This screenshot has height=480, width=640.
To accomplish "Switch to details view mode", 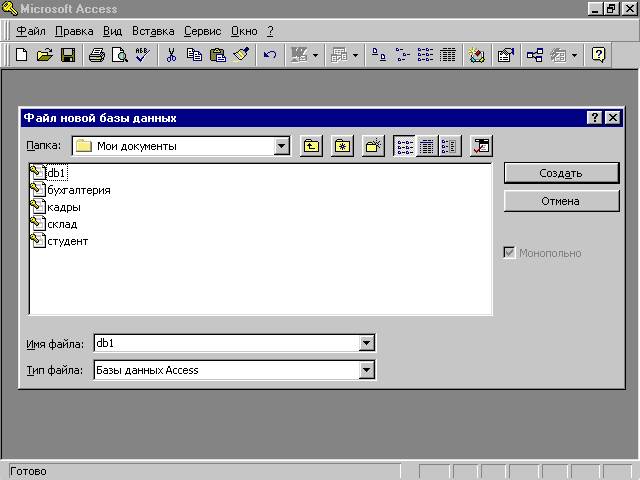I will 427,146.
